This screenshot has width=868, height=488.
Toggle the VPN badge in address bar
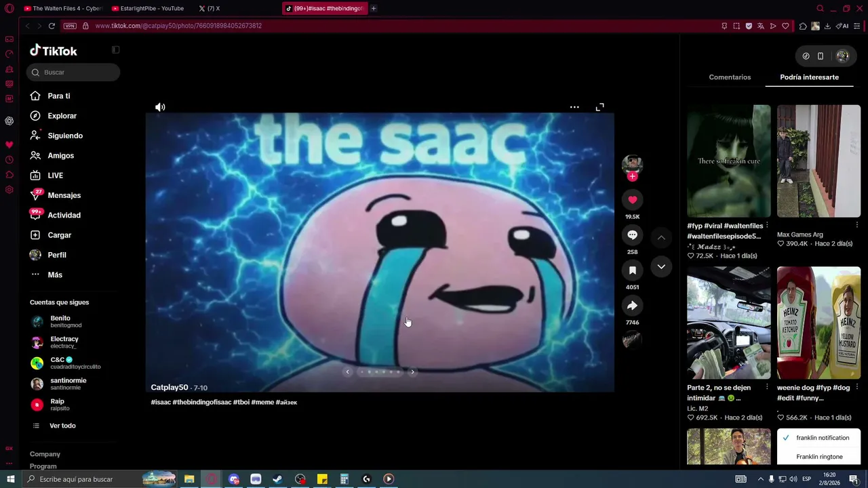[70, 26]
